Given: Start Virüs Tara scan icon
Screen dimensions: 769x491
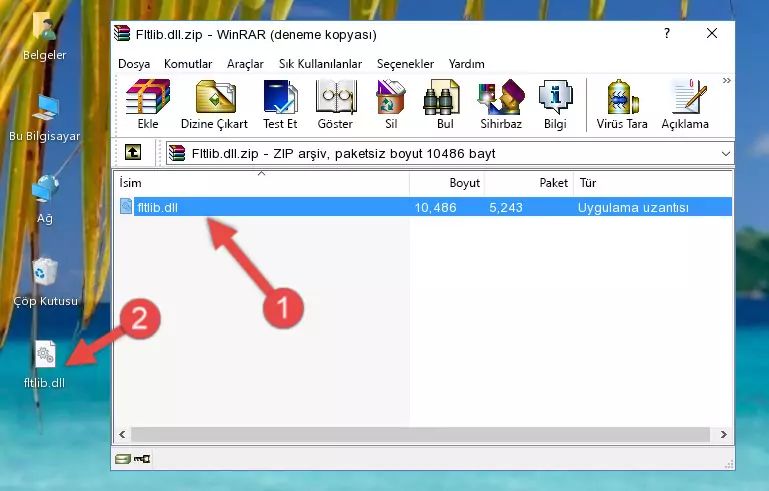Looking at the screenshot, I should 622,104.
